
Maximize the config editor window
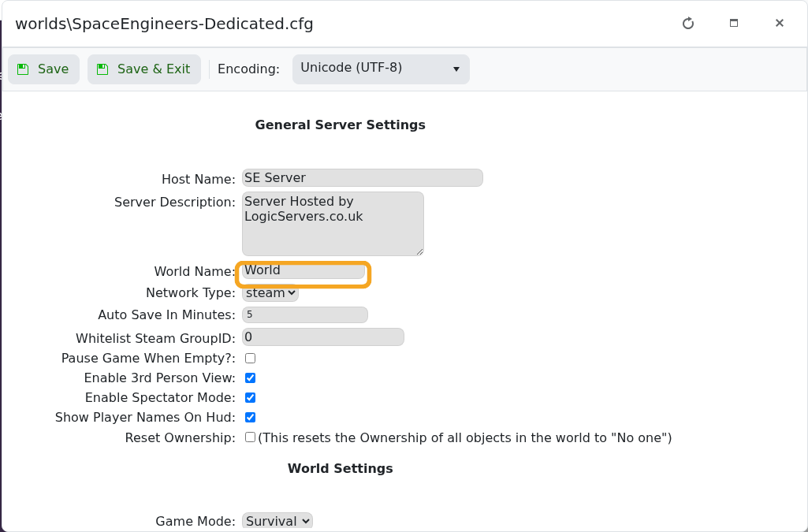click(734, 23)
